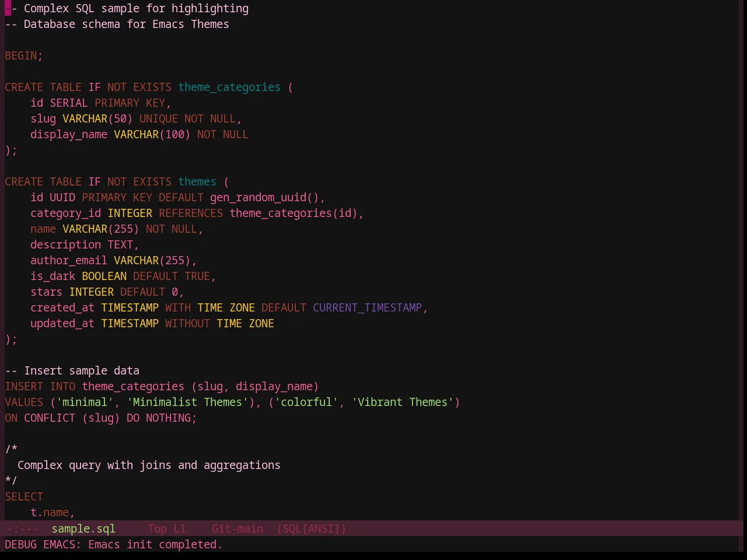Click VARCHAR(100) on the display_name line

(x=152, y=134)
